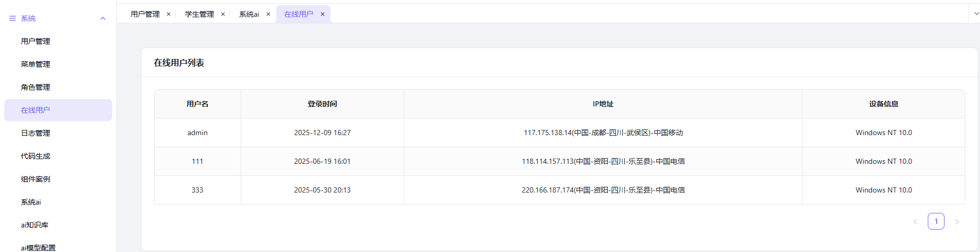Switch to the 系统ai tab
The width and height of the screenshot is (980, 252).
tap(249, 14)
